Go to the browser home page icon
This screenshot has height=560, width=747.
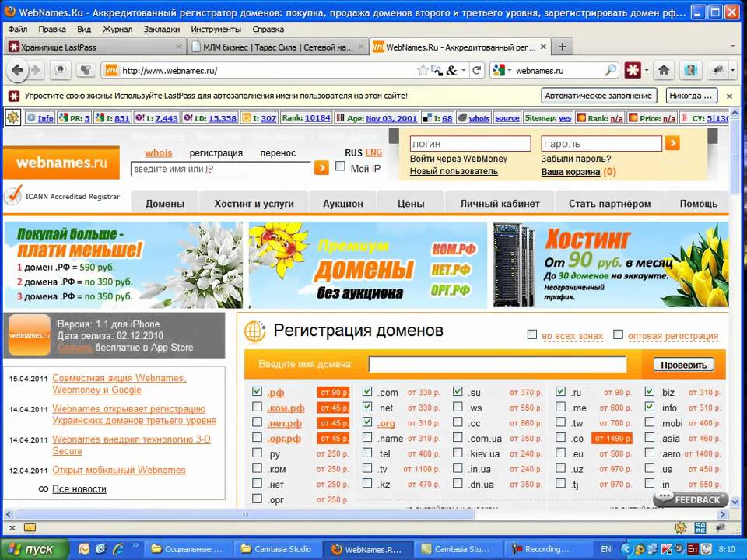(x=664, y=70)
